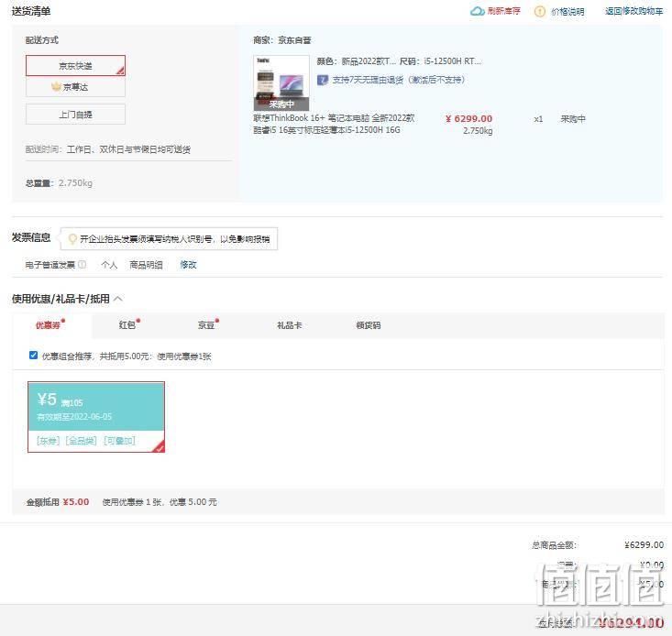The height and width of the screenshot is (636, 672).
Task: Select the 领货码 tab
Action: pyautogui.click(x=369, y=325)
